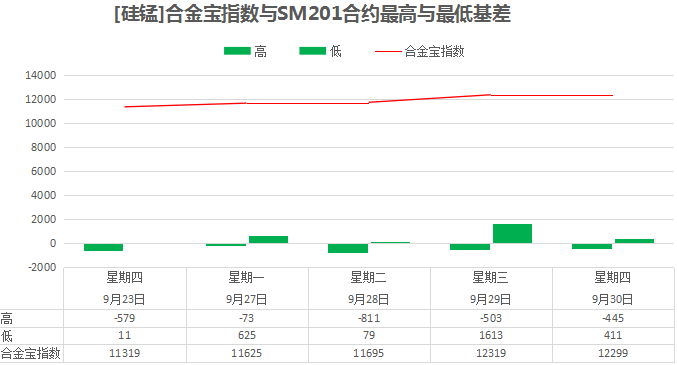The image size is (677, 365).
Task: Click the green 低 legend swatch
Action: (313, 51)
